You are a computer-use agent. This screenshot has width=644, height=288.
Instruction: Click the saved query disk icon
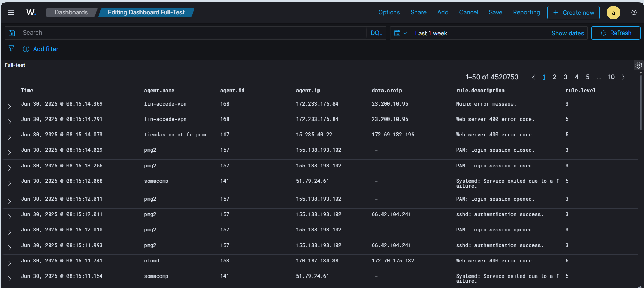coord(12,33)
